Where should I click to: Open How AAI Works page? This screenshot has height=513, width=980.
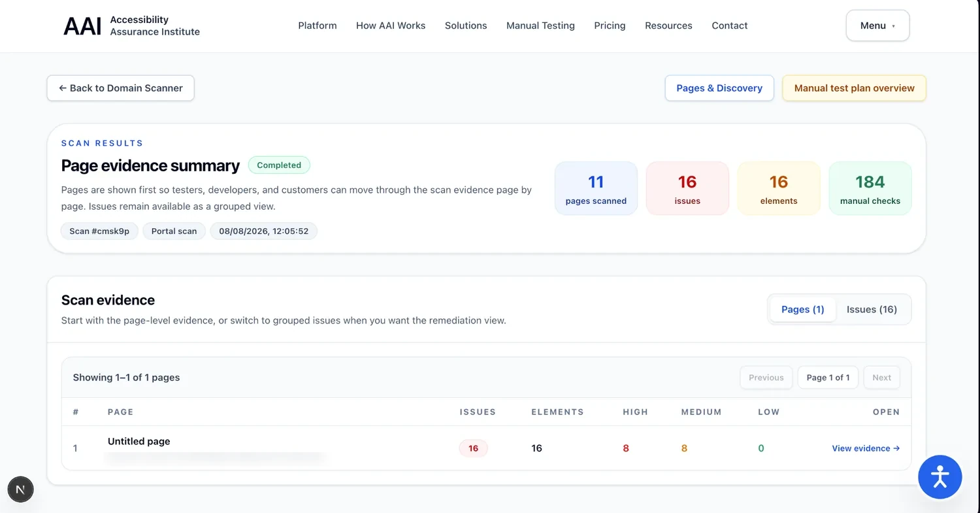pos(391,25)
